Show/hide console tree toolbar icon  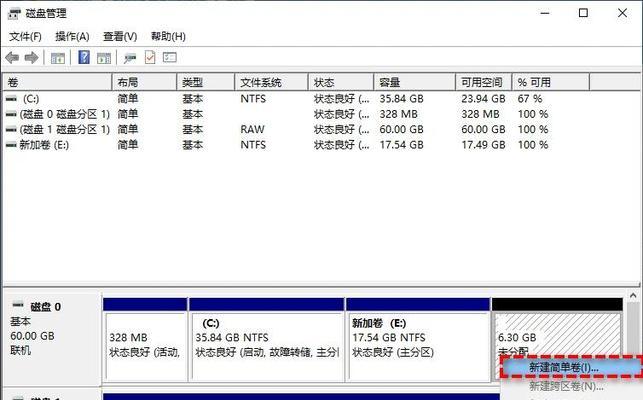(x=58, y=58)
